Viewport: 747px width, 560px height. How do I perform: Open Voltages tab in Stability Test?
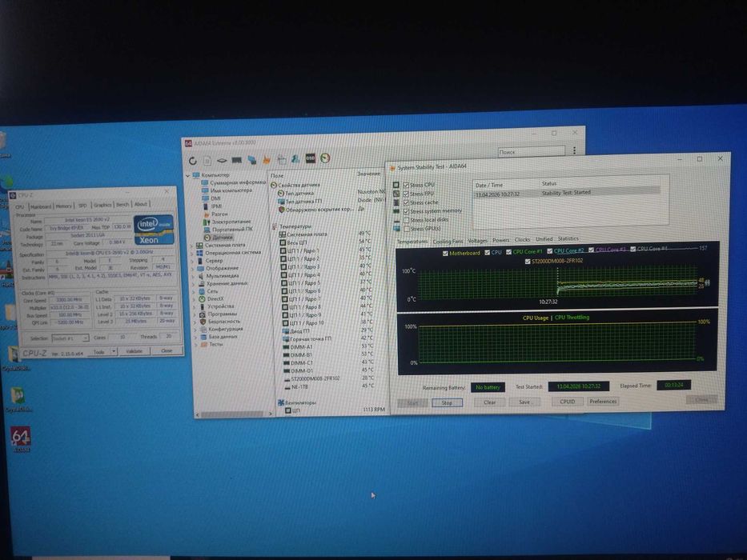pos(477,241)
